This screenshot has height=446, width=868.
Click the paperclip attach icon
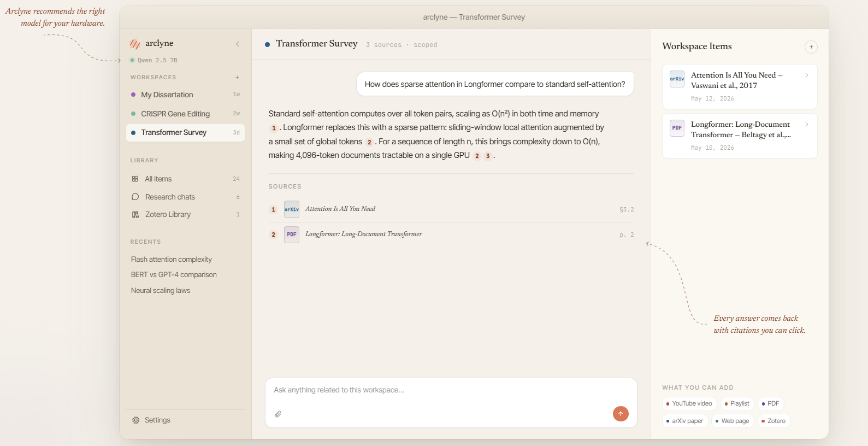(x=278, y=414)
